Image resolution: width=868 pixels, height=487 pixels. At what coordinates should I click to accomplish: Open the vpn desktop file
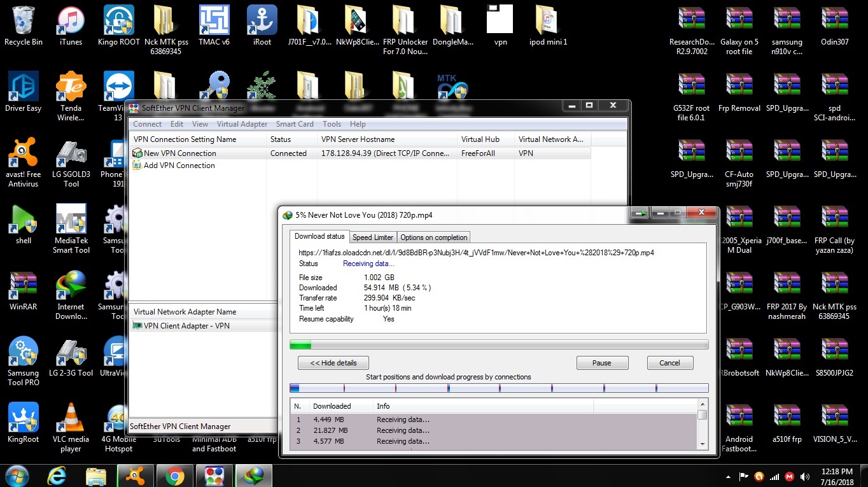pos(500,25)
